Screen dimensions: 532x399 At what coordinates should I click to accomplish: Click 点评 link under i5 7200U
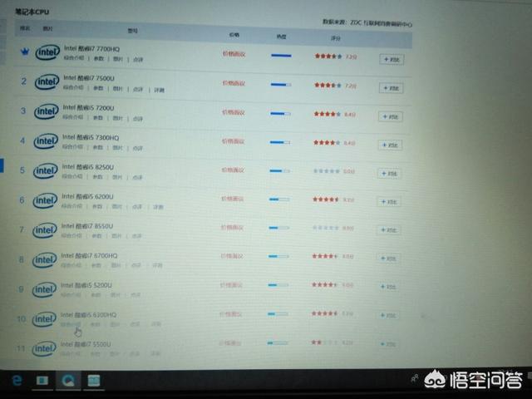[138, 119]
